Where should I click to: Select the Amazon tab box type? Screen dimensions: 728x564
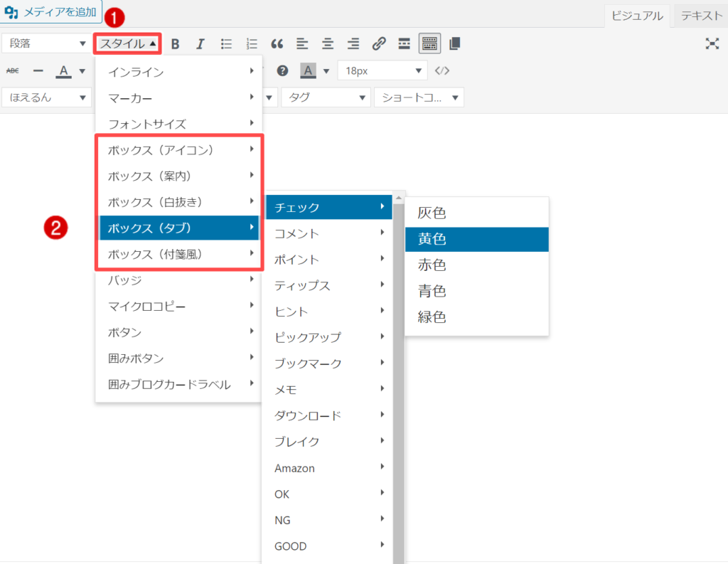point(328,468)
